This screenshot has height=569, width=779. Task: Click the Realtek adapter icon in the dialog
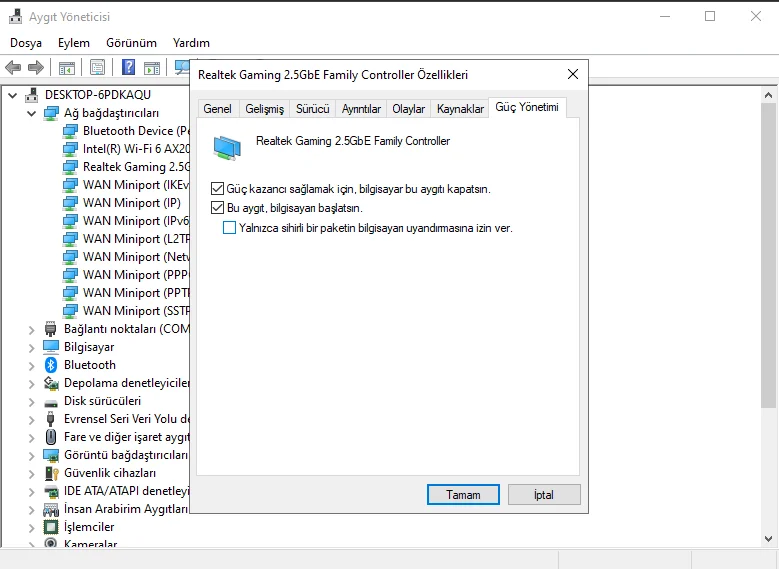[227, 148]
